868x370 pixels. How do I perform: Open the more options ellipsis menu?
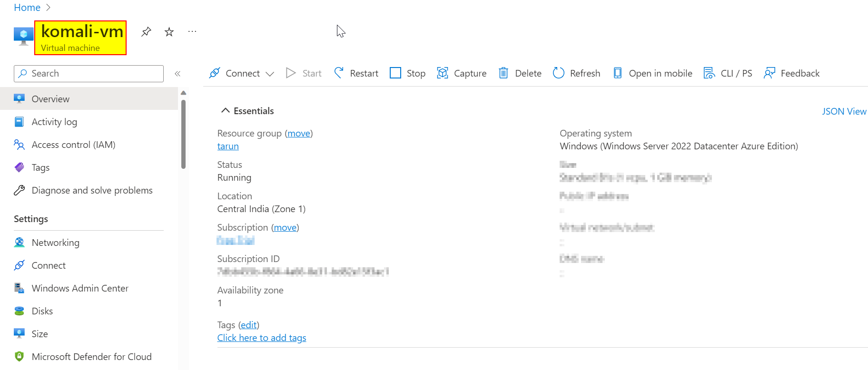[x=192, y=32]
